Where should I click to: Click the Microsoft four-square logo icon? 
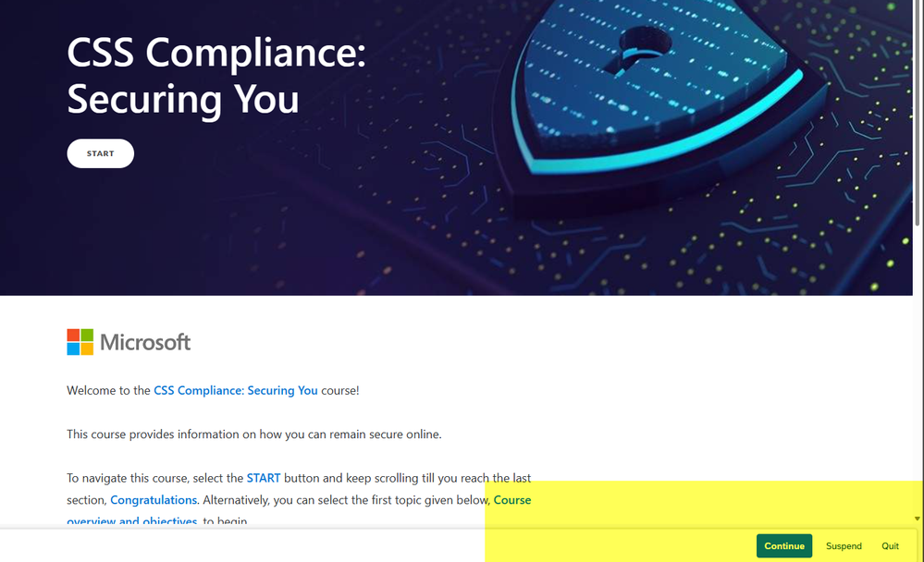pyautogui.click(x=80, y=342)
